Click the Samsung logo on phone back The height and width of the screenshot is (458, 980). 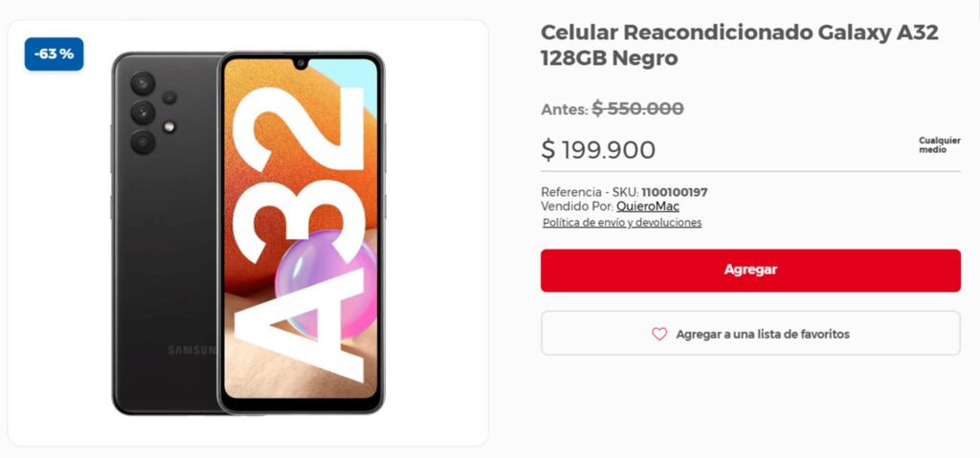(191, 350)
